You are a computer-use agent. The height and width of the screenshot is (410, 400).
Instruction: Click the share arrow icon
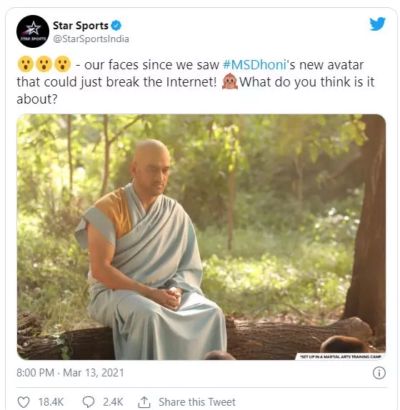click(144, 402)
